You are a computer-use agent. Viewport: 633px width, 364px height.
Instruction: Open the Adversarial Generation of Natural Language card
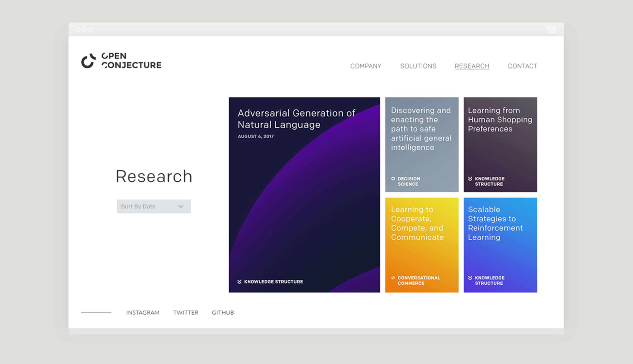coord(304,195)
